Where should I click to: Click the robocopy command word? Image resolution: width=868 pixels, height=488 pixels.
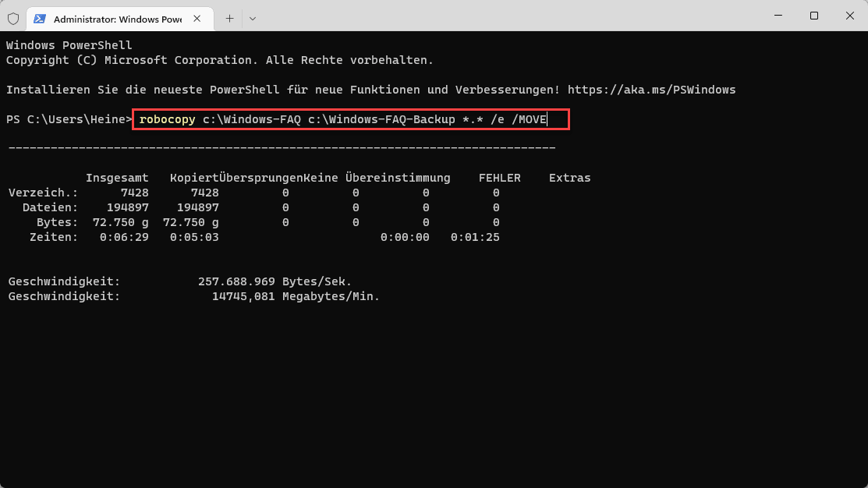167,119
